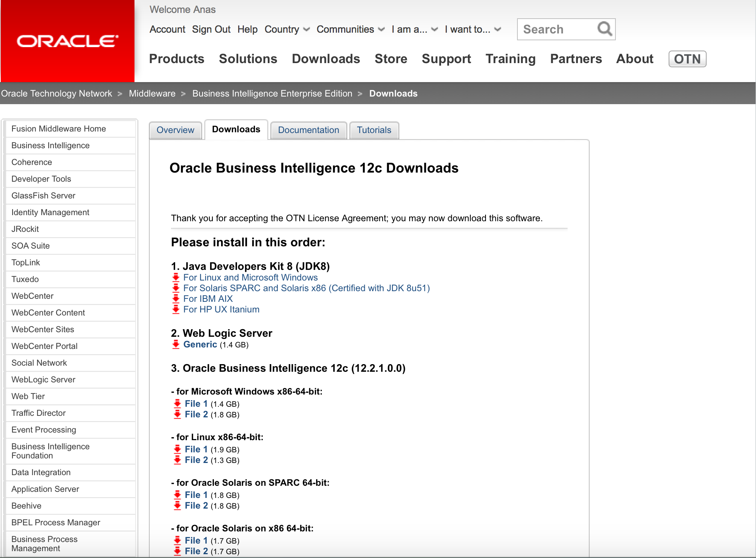
Task: Go to Store in main navigation
Action: (x=391, y=59)
